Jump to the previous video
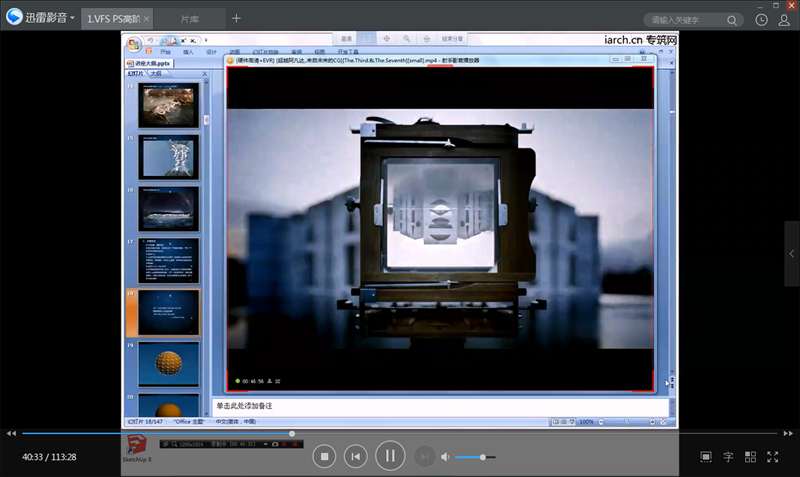800x477 pixels. point(355,457)
